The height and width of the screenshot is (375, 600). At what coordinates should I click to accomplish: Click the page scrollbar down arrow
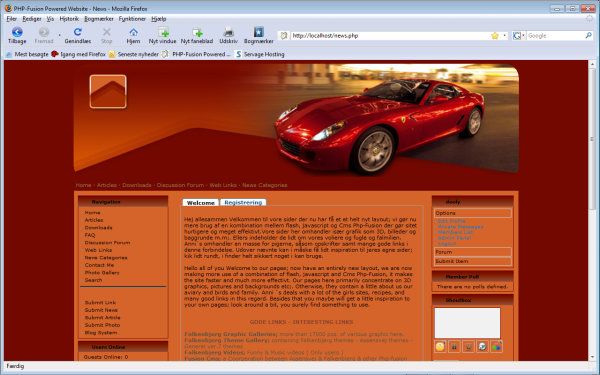click(x=592, y=357)
